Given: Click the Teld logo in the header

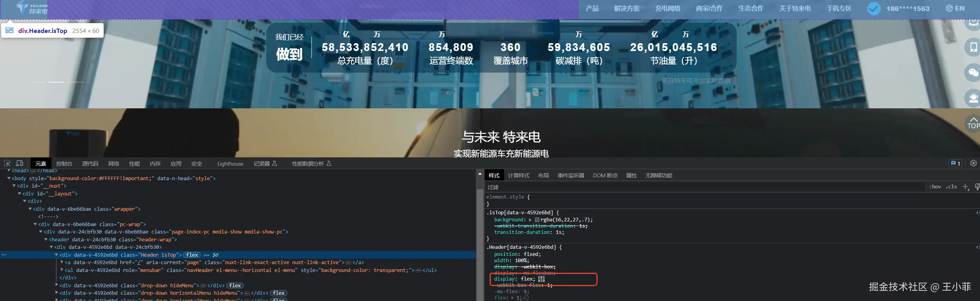Looking at the screenshot, I should (x=32, y=9).
